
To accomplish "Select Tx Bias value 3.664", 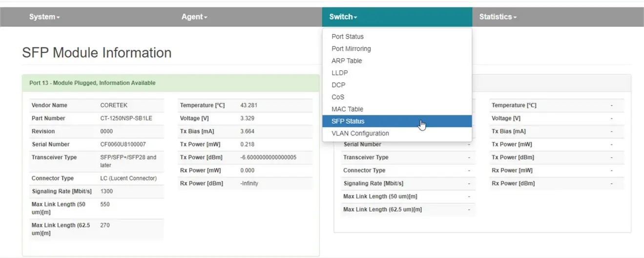I will (x=248, y=131).
